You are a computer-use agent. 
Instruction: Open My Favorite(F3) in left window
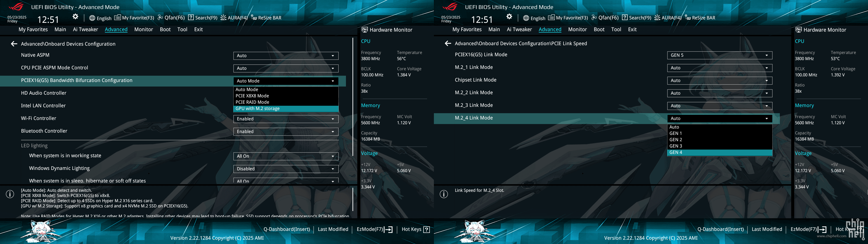point(134,18)
